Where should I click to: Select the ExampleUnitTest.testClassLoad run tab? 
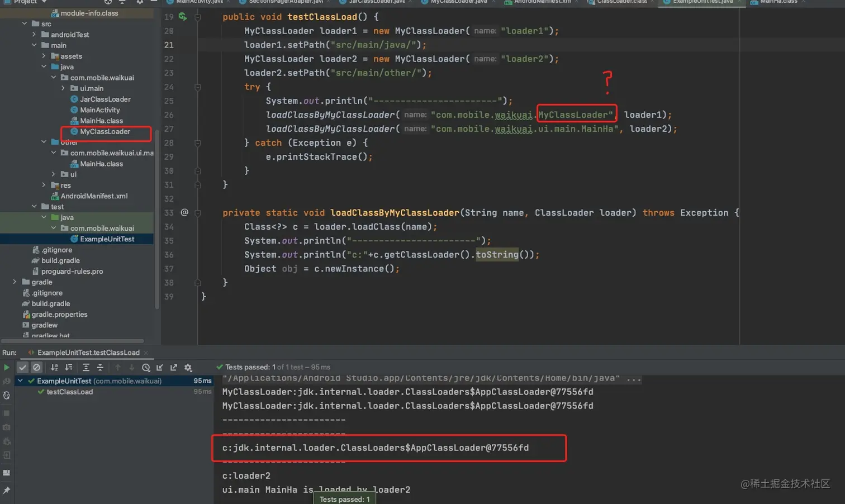pos(88,353)
